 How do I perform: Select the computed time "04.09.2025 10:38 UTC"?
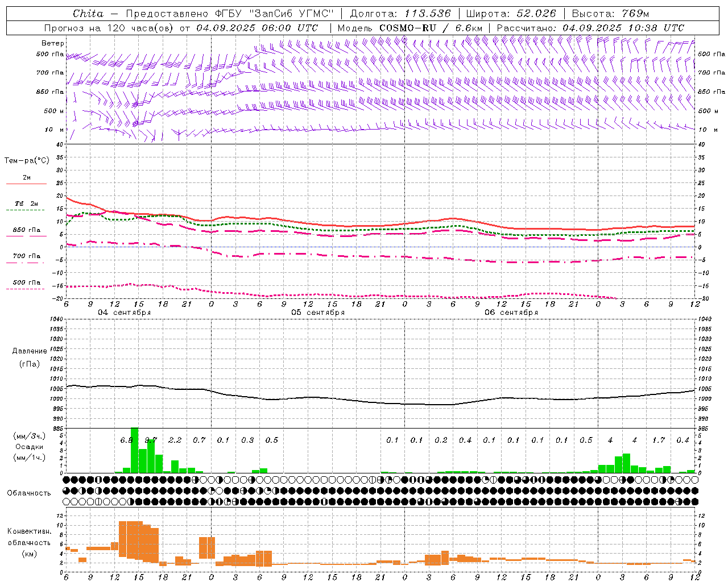point(623,28)
